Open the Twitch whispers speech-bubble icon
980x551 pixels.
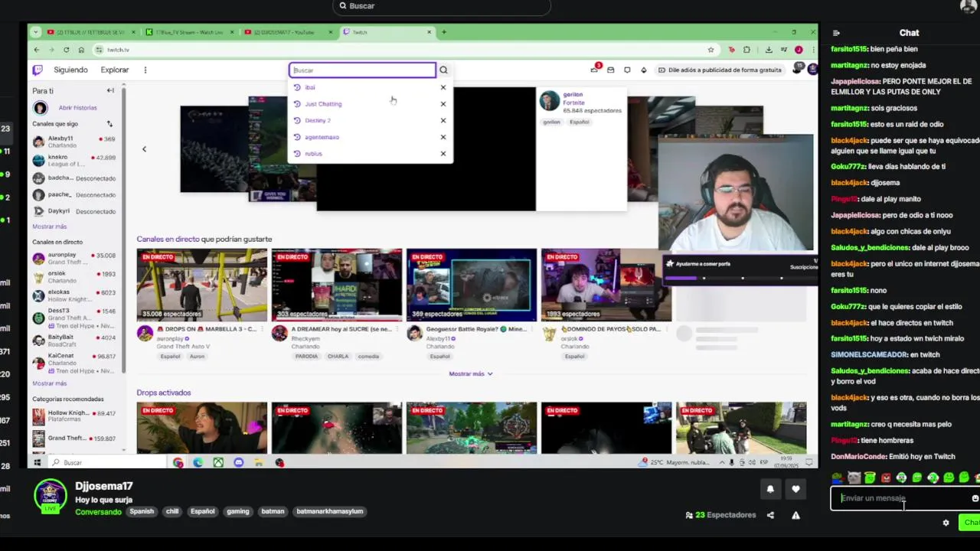click(627, 70)
